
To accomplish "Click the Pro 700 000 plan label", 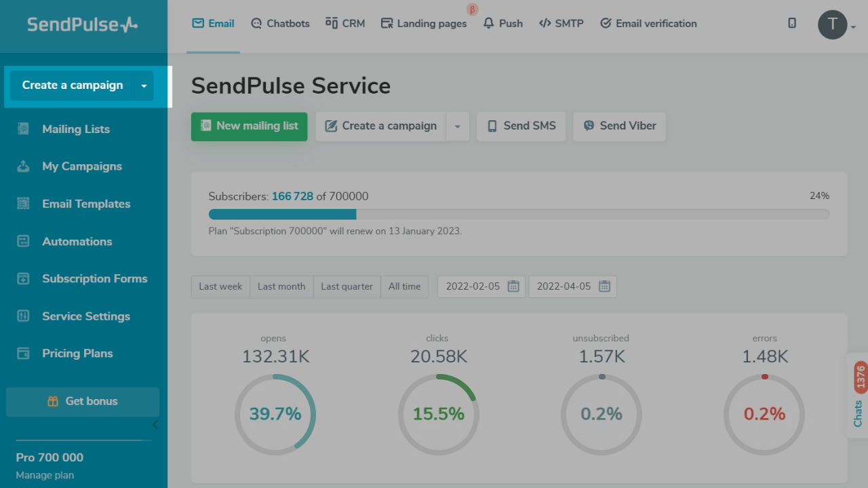I will 50,457.
